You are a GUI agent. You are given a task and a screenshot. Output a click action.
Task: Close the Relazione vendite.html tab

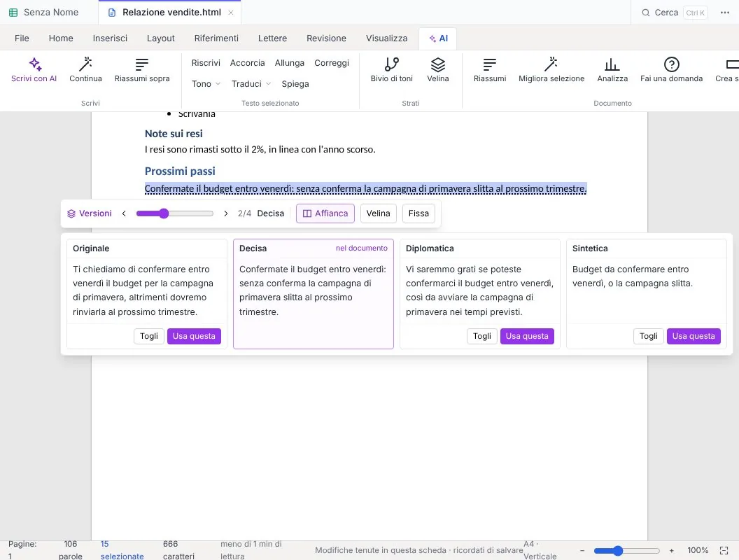coord(231,13)
